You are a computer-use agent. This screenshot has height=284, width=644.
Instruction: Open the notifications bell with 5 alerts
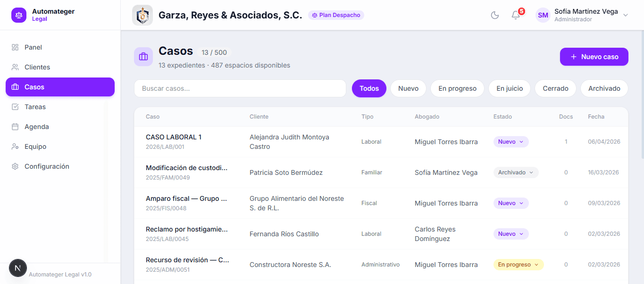click(515, 15)
